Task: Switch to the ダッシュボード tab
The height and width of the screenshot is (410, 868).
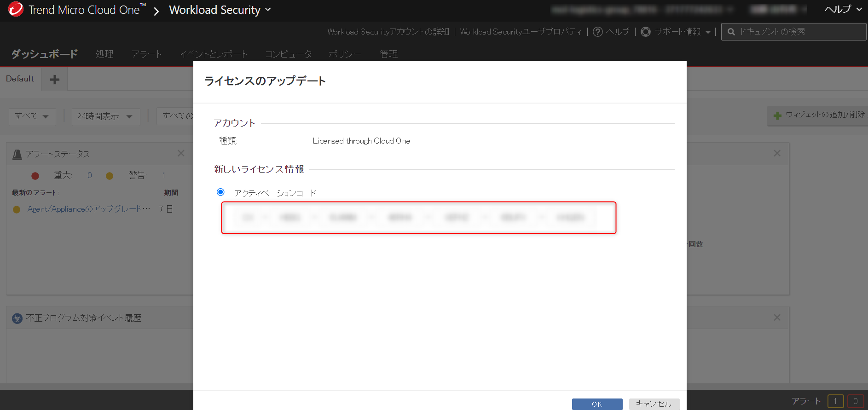Action: point(44,54)
